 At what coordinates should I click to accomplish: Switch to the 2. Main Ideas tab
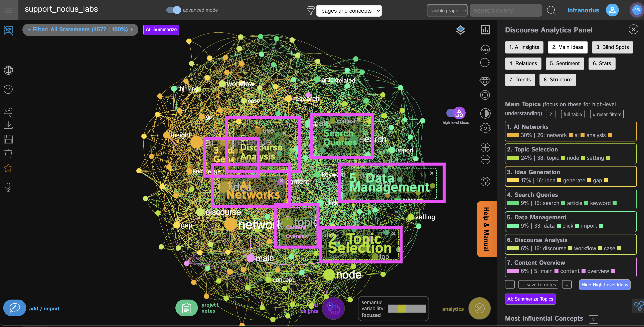[x=568, y=47]
